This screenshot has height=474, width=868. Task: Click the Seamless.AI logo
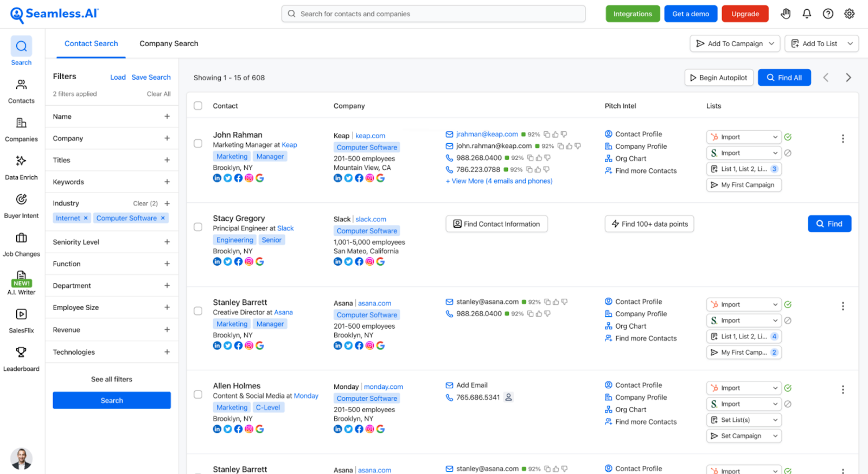(x=54, y=14)
